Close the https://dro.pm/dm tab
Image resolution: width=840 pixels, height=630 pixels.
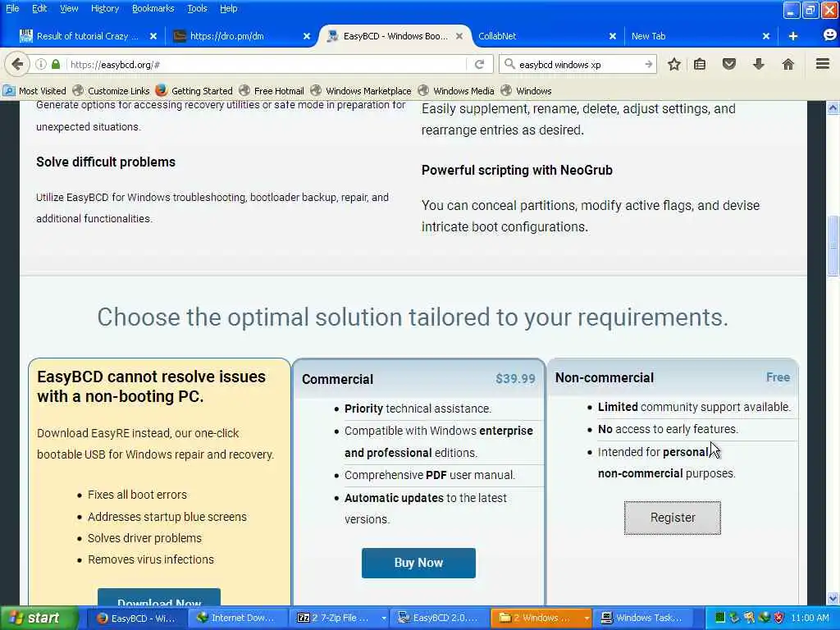coord(307,36)
